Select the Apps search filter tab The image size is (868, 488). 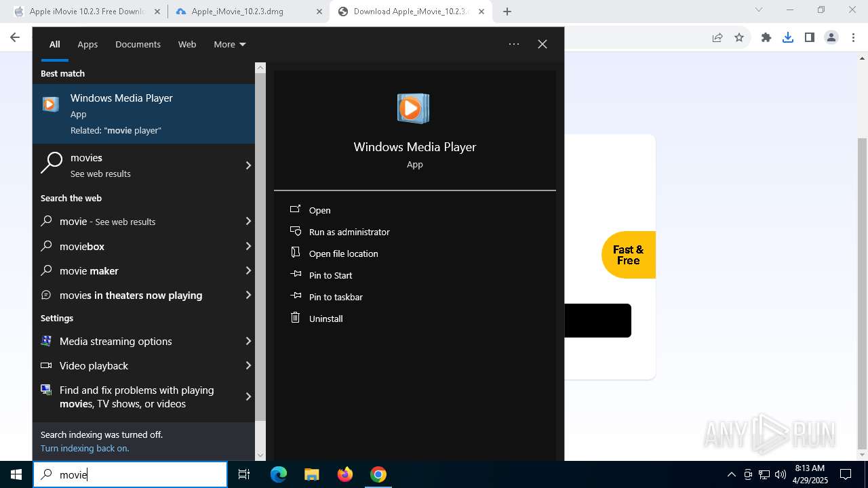pyautogui.click(x=87, y=44)
